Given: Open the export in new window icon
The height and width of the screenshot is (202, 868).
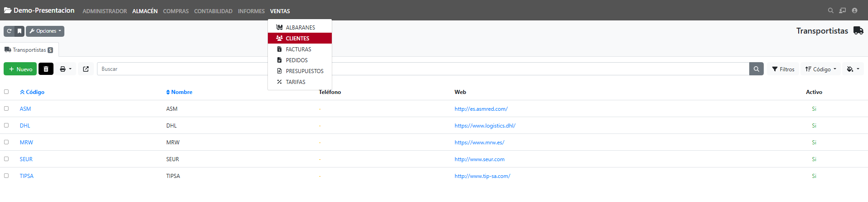Looking at the screenshot, I should pos(86,69).
